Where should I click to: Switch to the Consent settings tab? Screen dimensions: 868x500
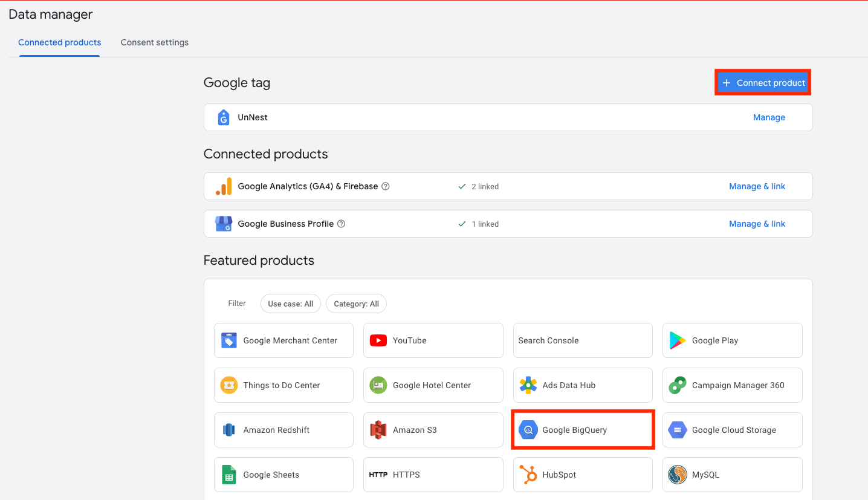coord(154,42)
